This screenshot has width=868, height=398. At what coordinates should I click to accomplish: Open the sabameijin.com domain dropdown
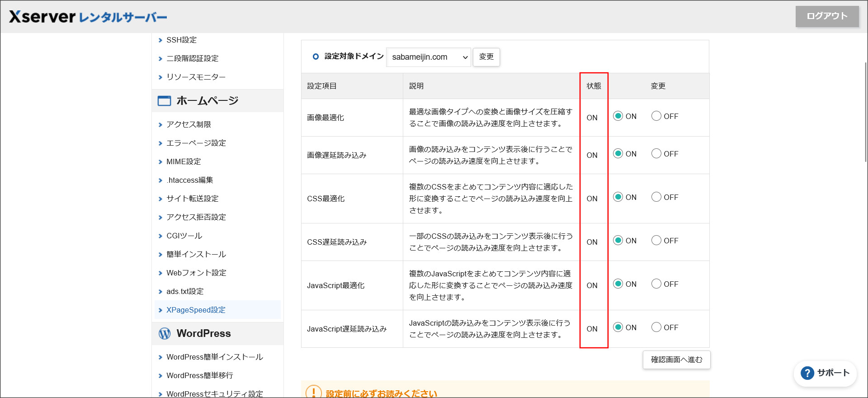[x=429, y=57]
